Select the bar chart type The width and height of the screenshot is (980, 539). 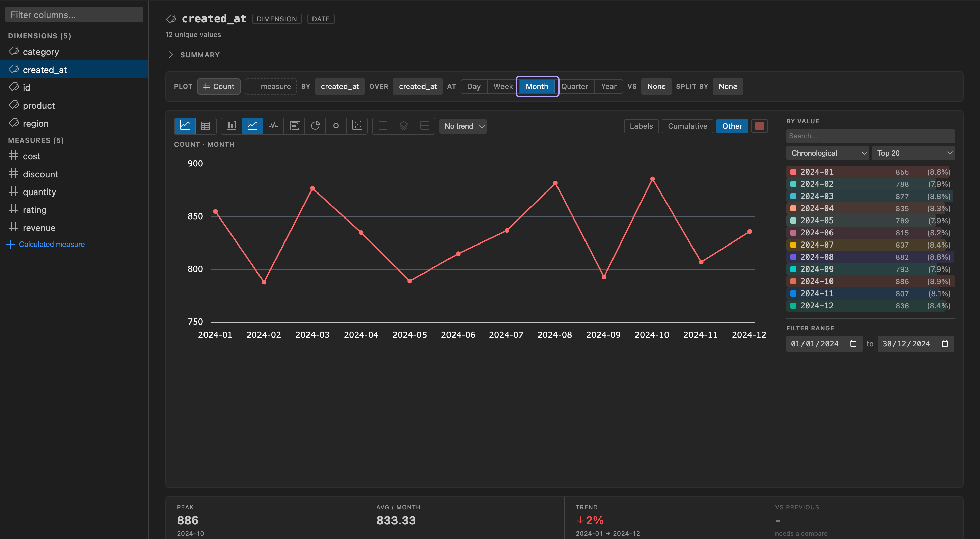coord(231,126)
